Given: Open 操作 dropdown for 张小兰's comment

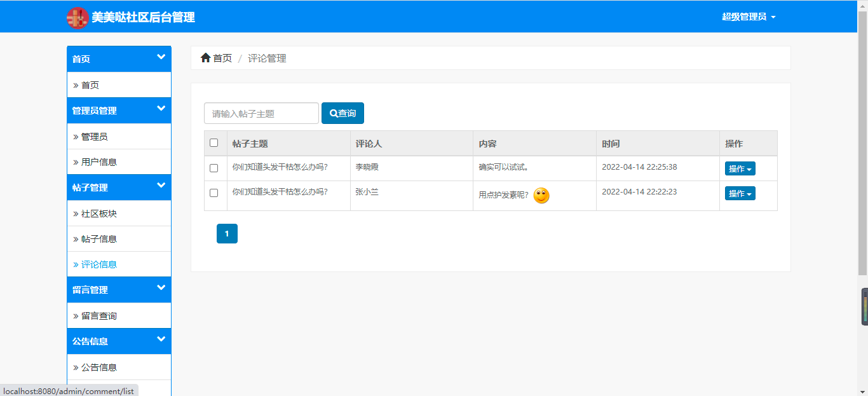Looking at the screenshot, I should (740, 193).
